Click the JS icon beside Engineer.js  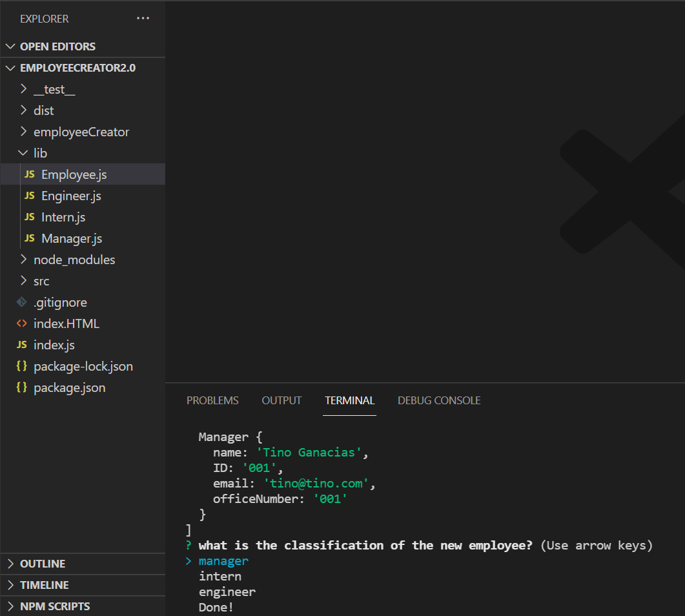point(29,196)
